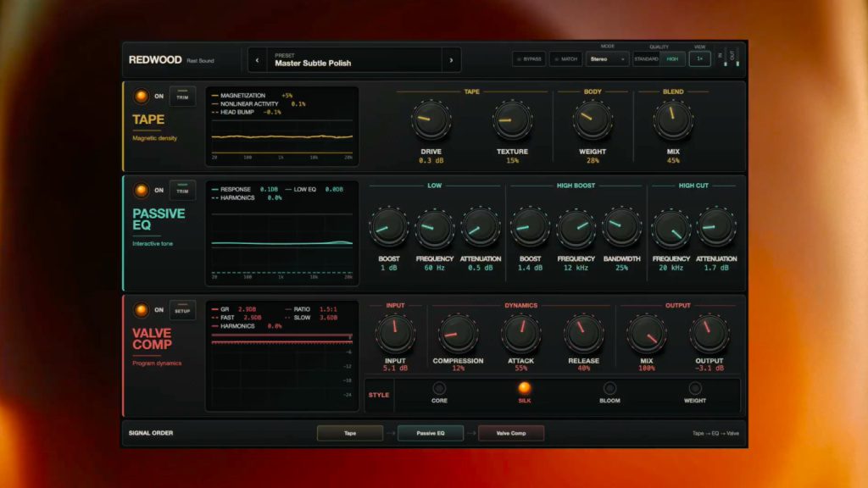The height and width of the screenshot is (488, 868).
Task: Go to next preset arrow
Action: point(451,60)
